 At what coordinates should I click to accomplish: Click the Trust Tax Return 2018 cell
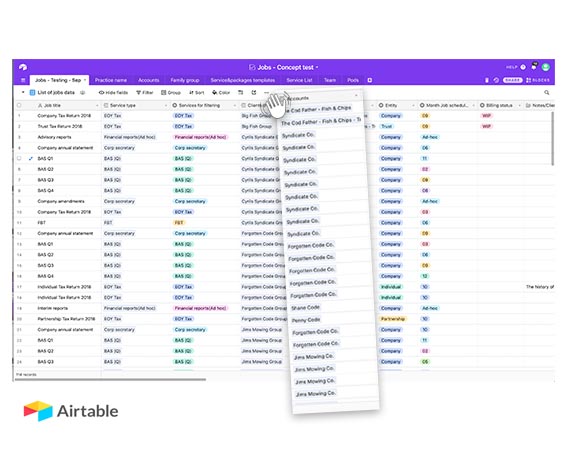pos(60,126)
